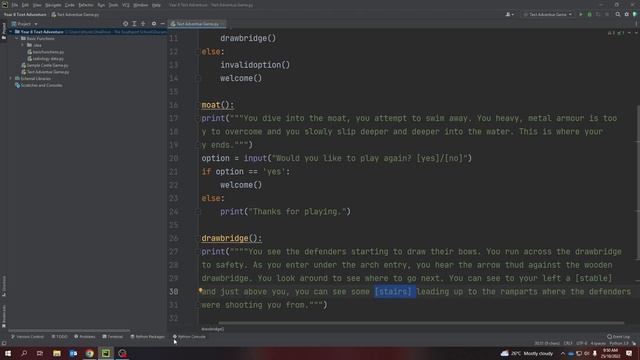This screenshot has height=360, width=640.
Task: Open the Navigate menu
Action: (53, 5)
